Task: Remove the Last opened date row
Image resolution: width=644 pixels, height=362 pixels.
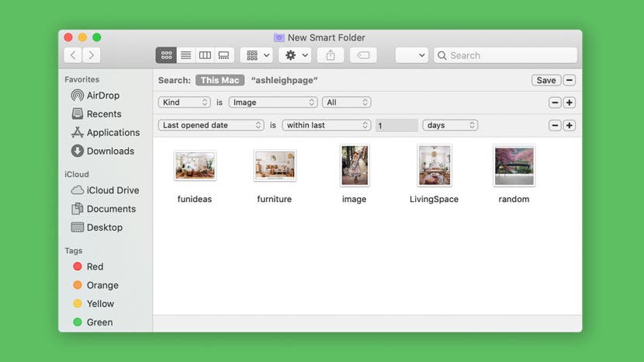Action: [x=555, y=125]
